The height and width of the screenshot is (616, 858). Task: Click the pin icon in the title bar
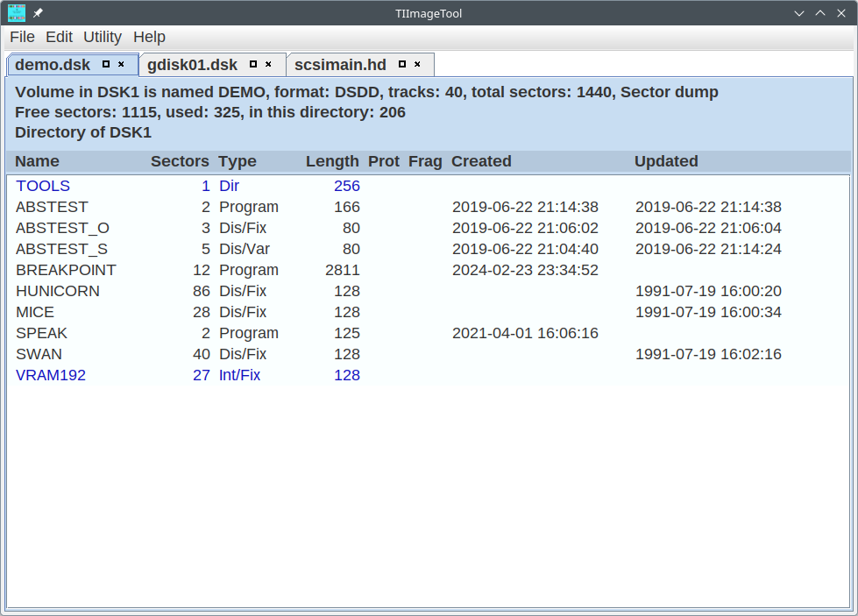(39, 13)
